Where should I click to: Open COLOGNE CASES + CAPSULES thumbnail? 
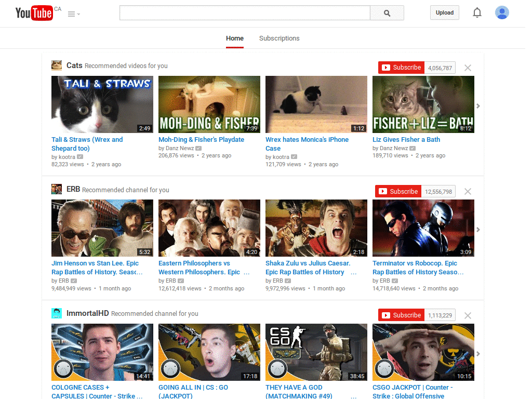[102, 352]
